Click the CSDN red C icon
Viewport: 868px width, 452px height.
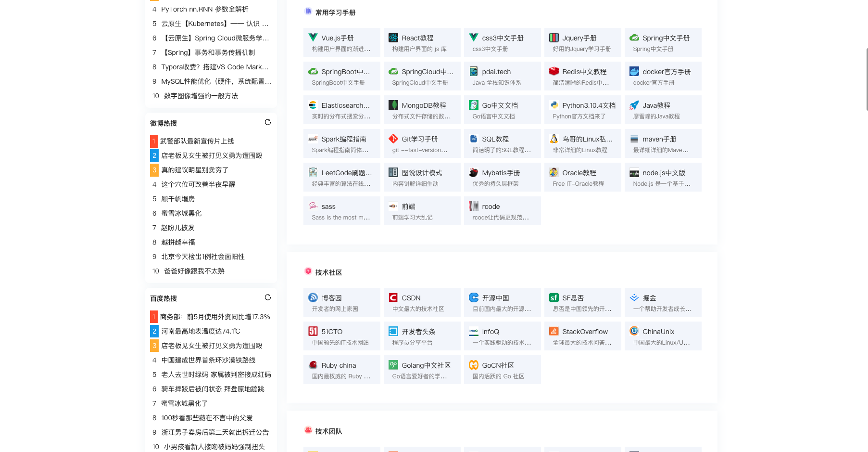tap(393, 297)
